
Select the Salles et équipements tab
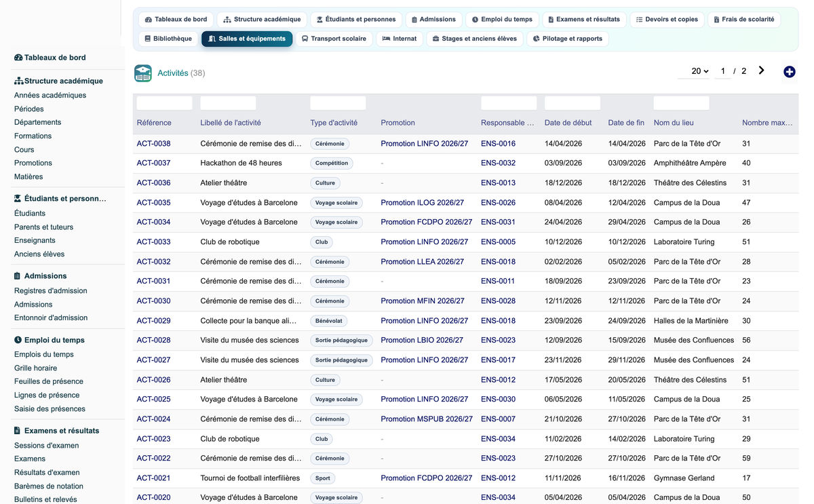(247, 39)
